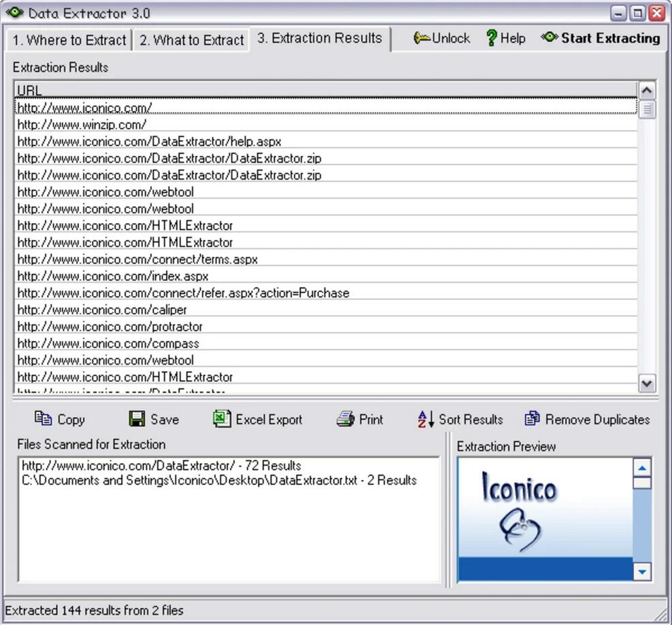Image resolution: width=672 pixels, height=625 pixels.
Task: Select the 3. Extraction Results tab
Action: tap(320, 38)
